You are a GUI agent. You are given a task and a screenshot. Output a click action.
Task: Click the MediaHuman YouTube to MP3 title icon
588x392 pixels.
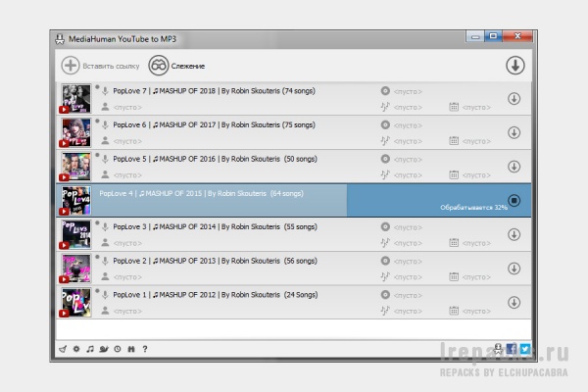pyautogui.click(x=60, y=39)
